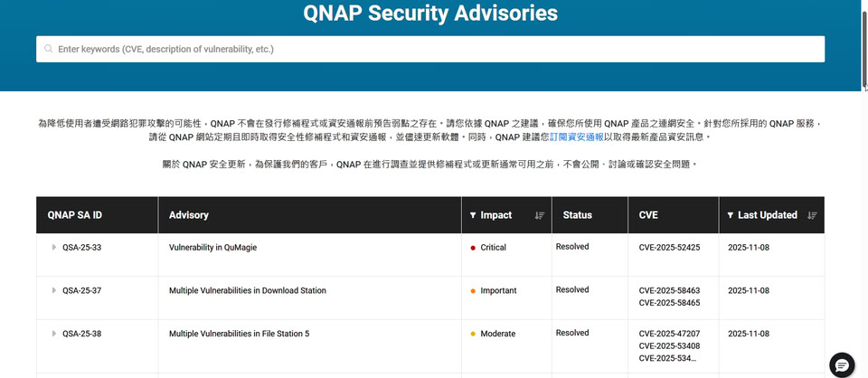868x378 pixels.
Task: Expand the QSA-25-37 advisory row
Action: [x=53, y=290]
